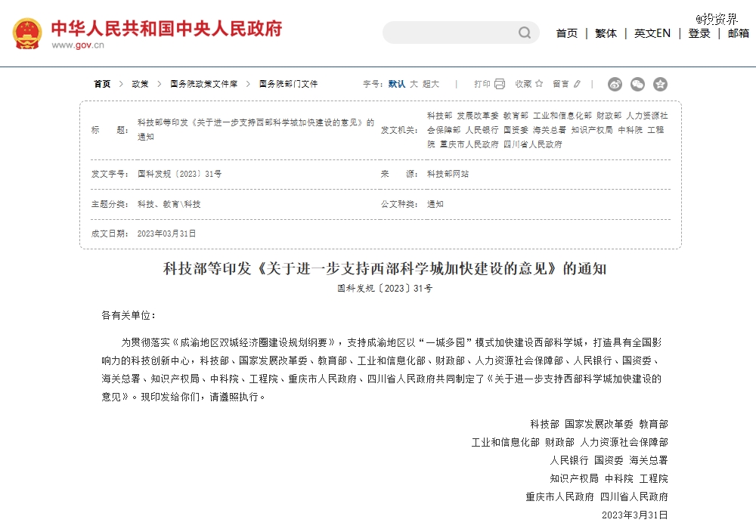Share to WeChat icon
Image resolution: width=756 pixels, height=532 pixels.
pyautogui.click(x=637, y=84)
